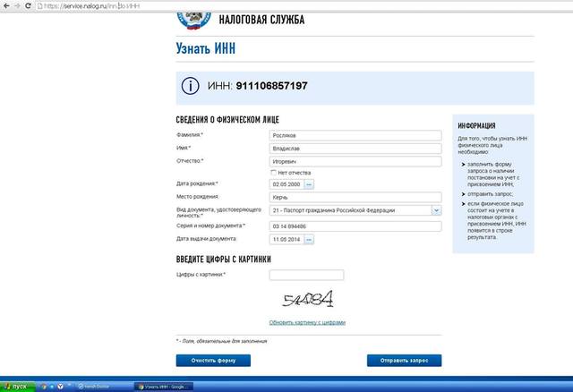Viewport: 573px width, 392px height.
Task: Click the info icon beside ИНН number
Action: pos(191,86)
